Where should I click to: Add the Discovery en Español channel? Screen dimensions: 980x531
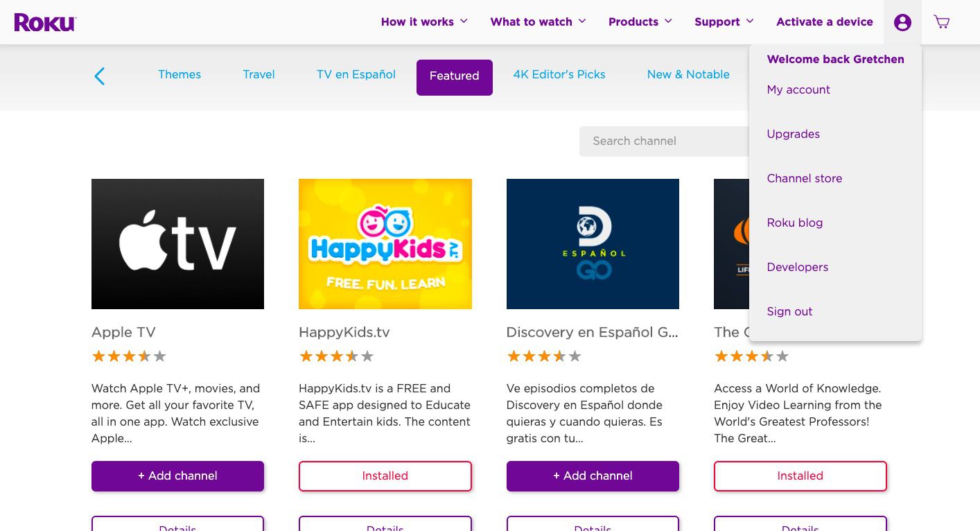(x=593, y=476)
